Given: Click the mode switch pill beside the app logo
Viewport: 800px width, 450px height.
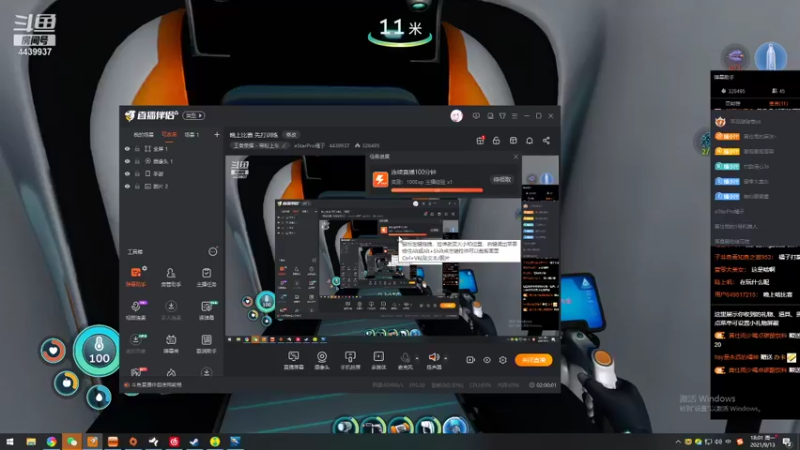Looking at the screenshot, I should pos(193,116).
